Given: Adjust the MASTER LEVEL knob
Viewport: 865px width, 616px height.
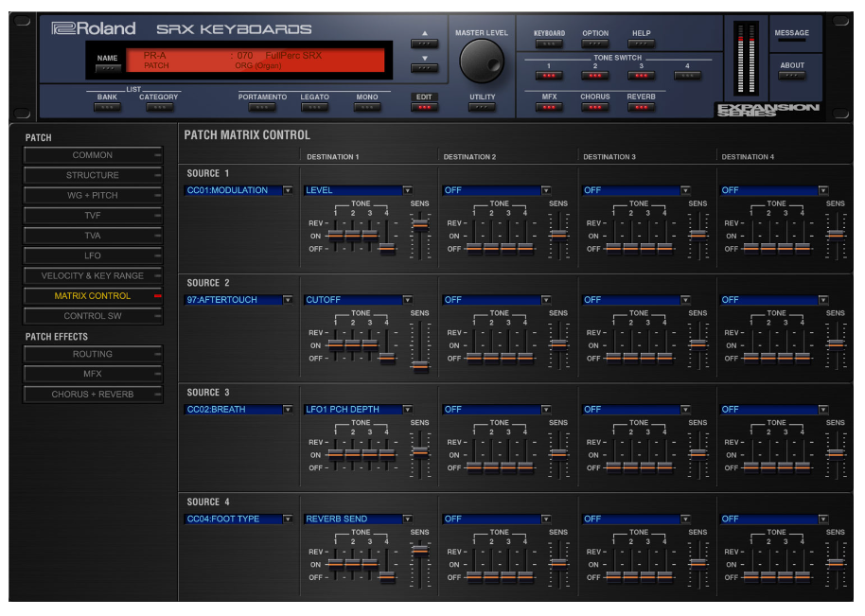Looking at the screenshot, I should coord(482,62).
